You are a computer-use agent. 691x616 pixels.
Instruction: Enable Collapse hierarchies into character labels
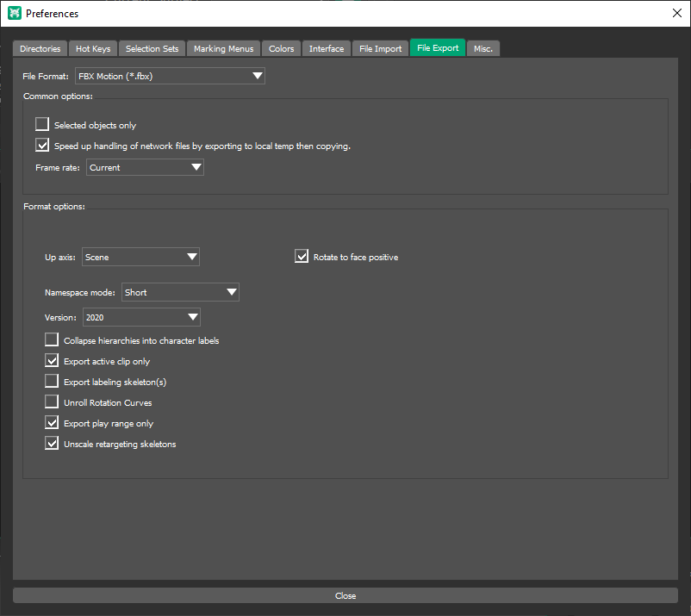click(x=52, y=340)
